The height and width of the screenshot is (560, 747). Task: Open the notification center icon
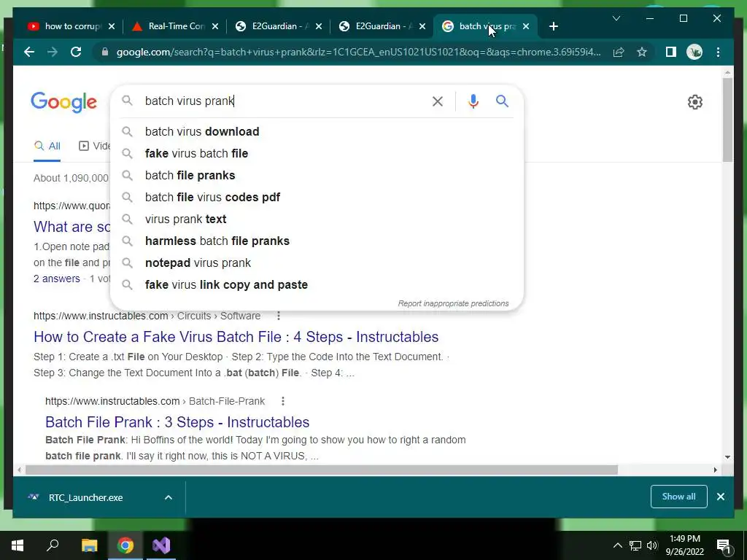tap(724, 545)
